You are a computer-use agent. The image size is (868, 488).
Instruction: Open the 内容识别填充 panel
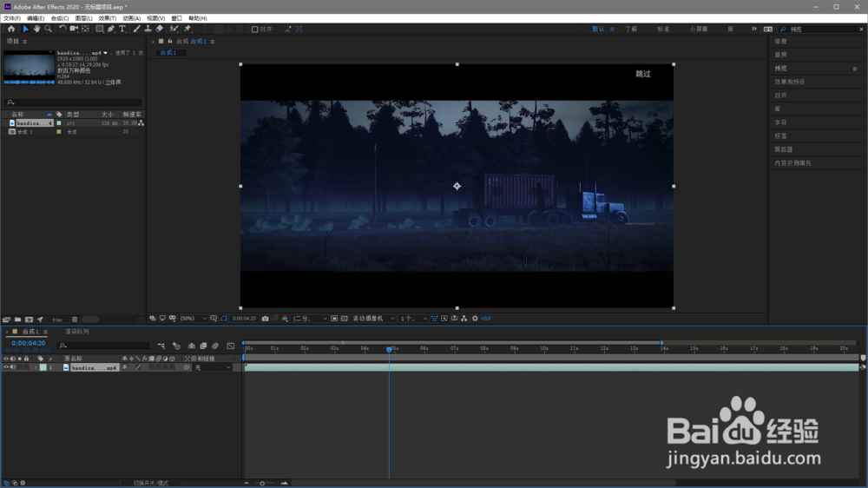[792, 163]
